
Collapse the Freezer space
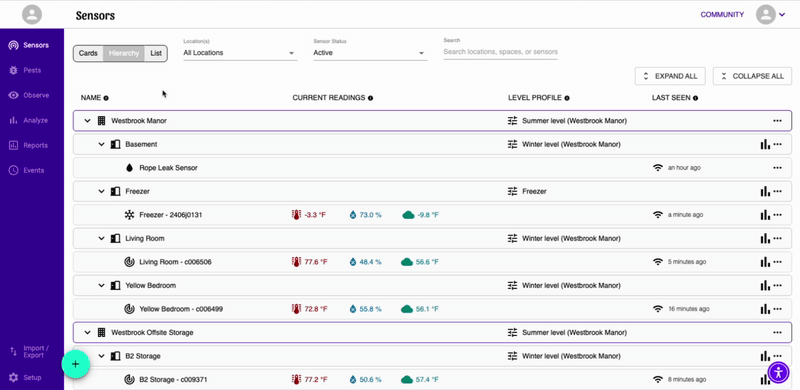(x=102, y=191)
